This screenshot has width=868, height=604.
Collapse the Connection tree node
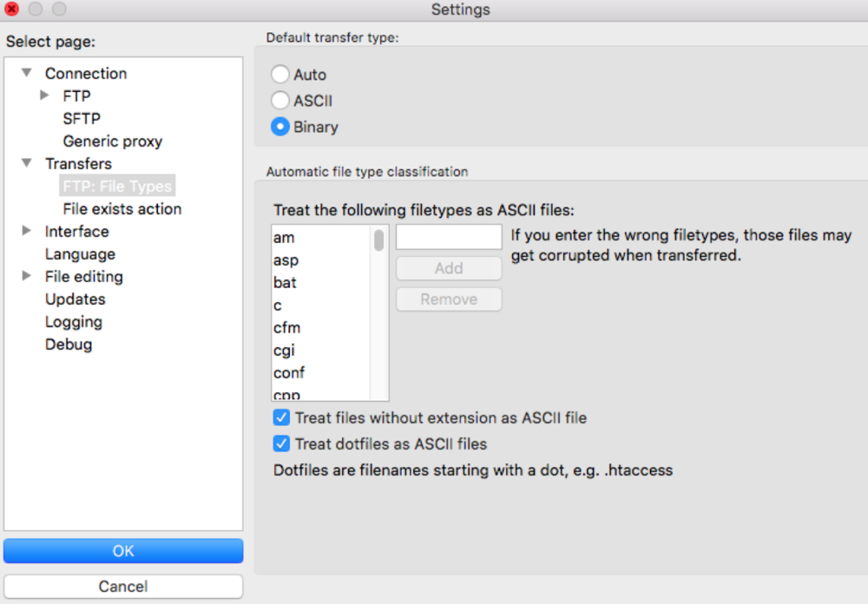coord(27,73)
